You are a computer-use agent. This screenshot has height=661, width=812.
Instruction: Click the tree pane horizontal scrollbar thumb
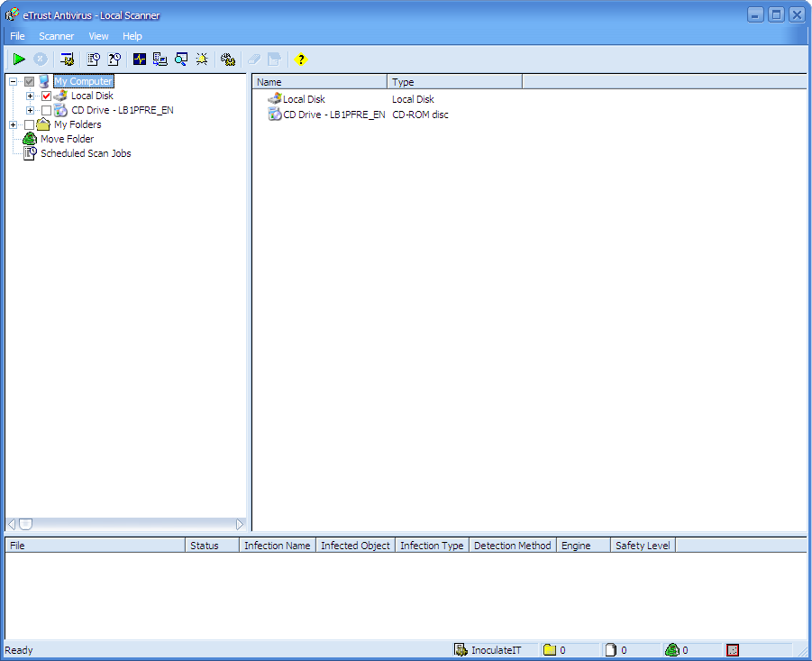click(x=26, y=524)
